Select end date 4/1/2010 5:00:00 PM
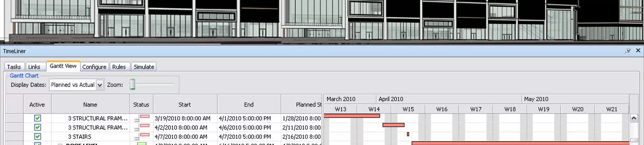 (245, 118)
